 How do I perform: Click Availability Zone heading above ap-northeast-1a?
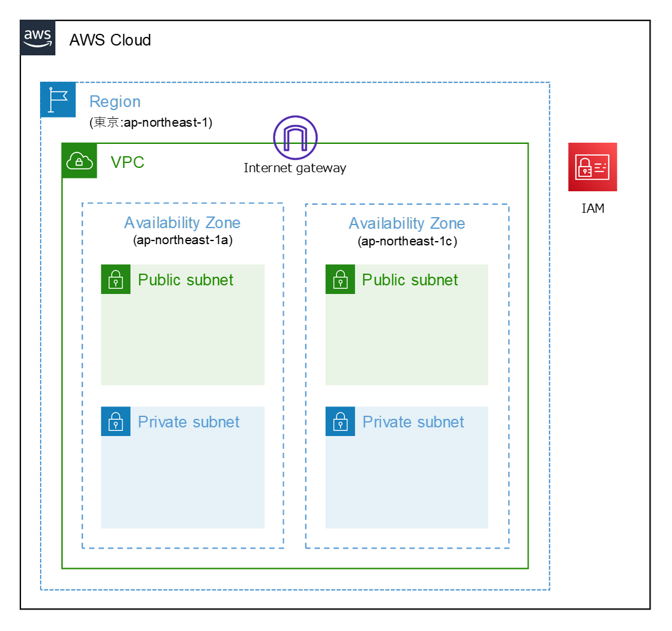click(x=183, y=223)
